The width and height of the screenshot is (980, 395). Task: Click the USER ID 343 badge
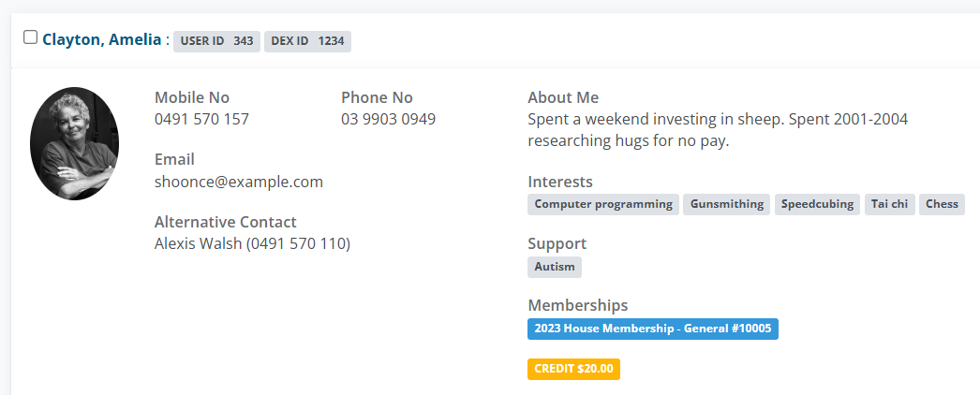(216, 41)
